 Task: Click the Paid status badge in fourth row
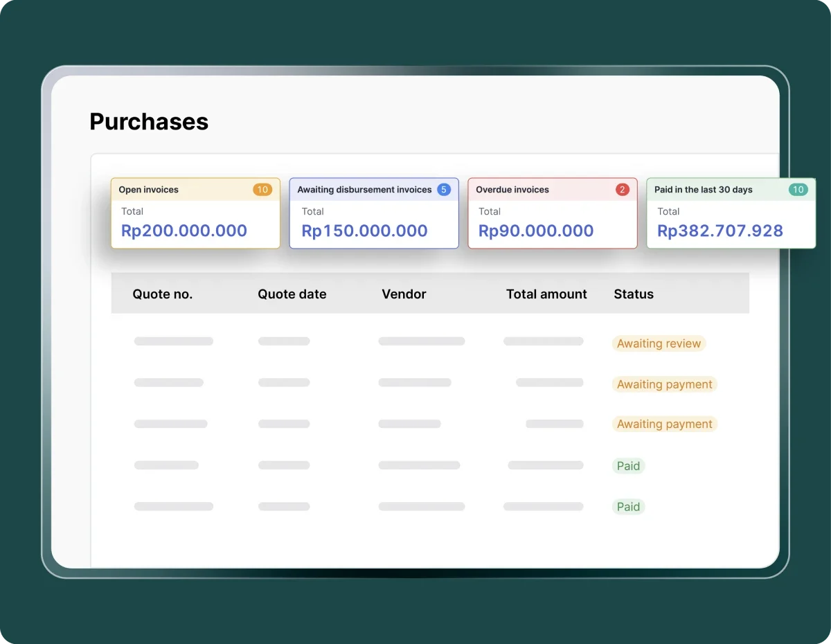coord(628,466)
